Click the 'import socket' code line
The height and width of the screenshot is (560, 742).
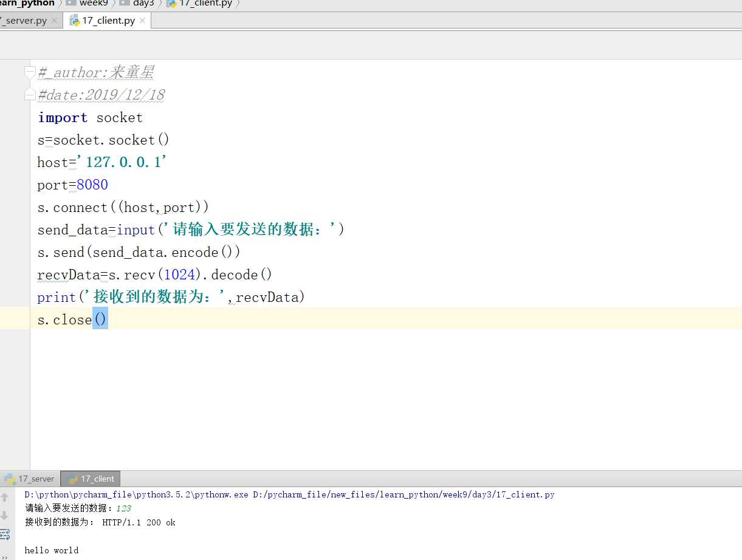click(90, 117)
